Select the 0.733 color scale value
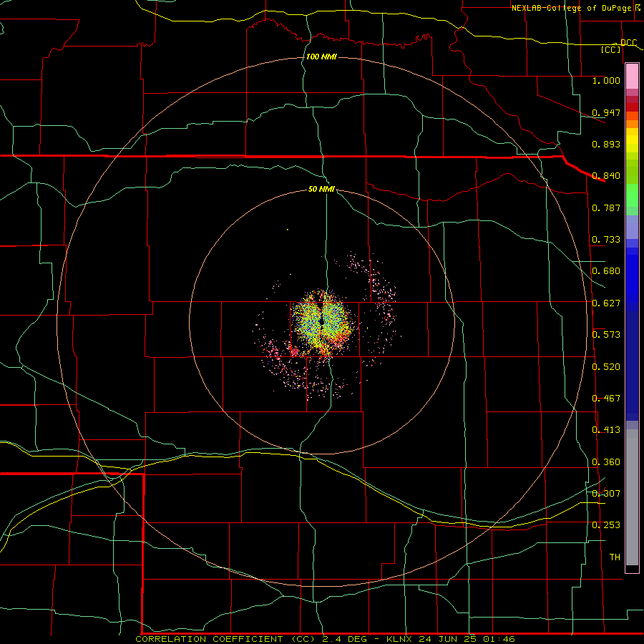The height and width of the screenshot is (644, 644). tap(606, 240)
